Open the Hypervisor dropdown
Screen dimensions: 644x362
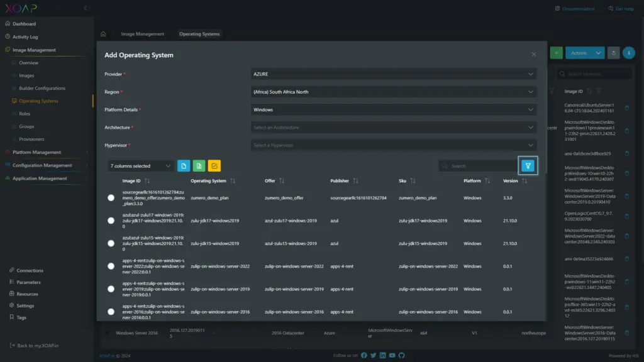pos(394,145)
